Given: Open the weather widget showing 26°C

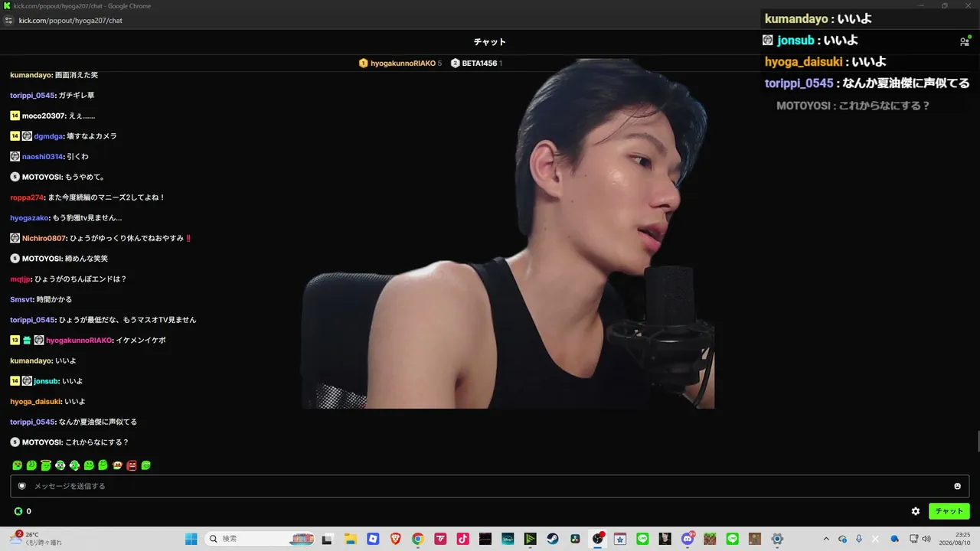Looking at the screenshot, I should point(35,539).
